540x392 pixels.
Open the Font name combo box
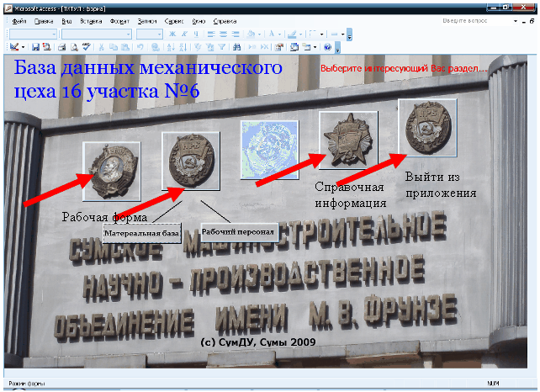[97, 34]
